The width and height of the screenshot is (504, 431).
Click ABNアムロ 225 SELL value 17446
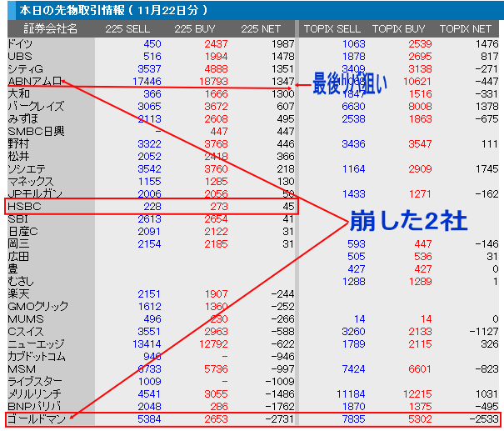coord(147,82)
